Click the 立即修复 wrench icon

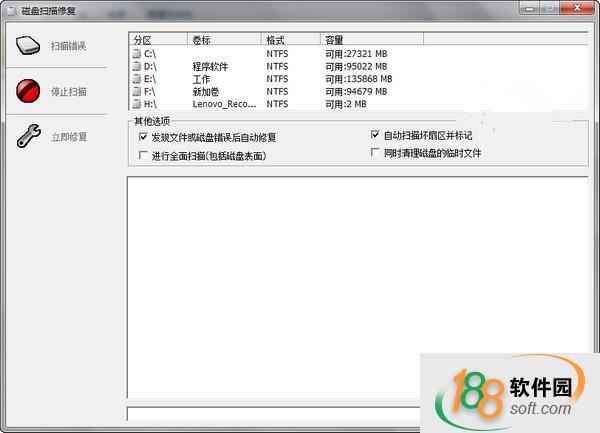click(x=28, y=137)
